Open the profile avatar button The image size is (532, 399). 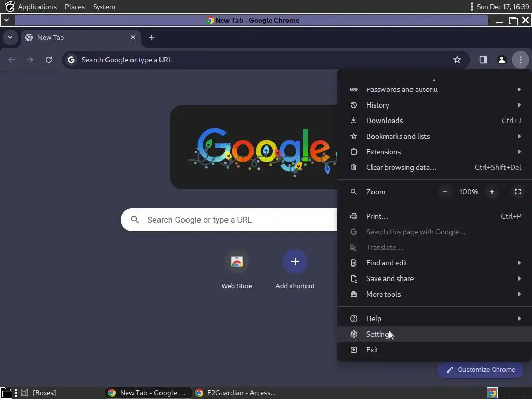(x=502, y=60)
